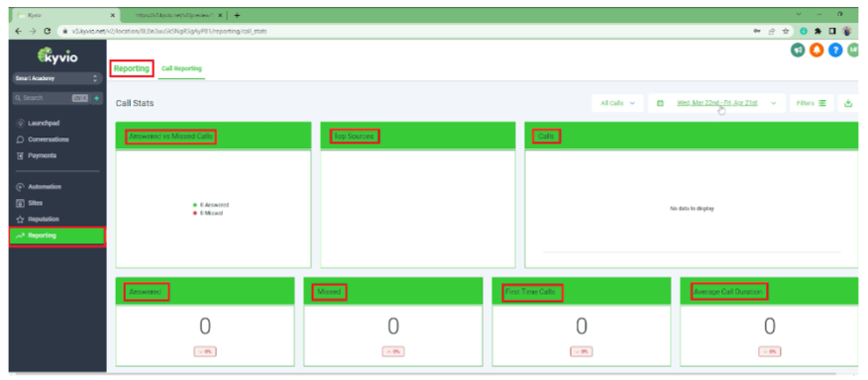Image resolution: width=868 pixels, height=380 pixels.
Task: Bookmark the page with the star icon
Action: pyautogui.click(x=785, y=32)
